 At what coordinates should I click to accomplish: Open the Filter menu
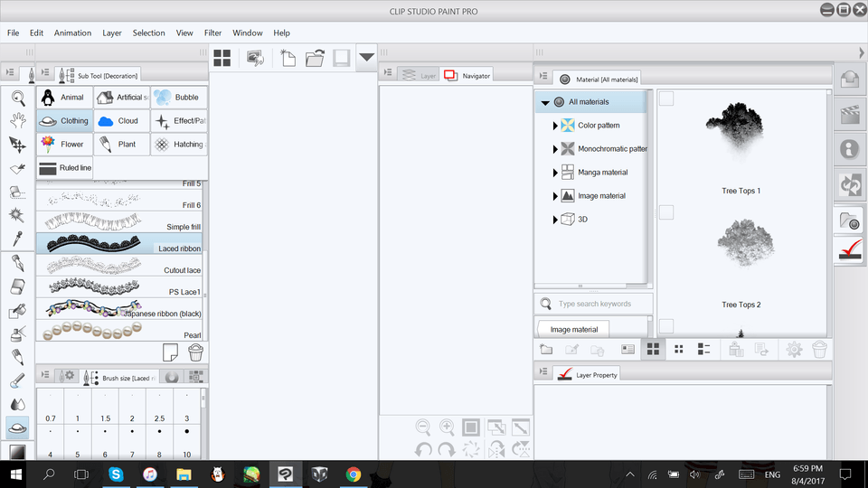(212, 33)
